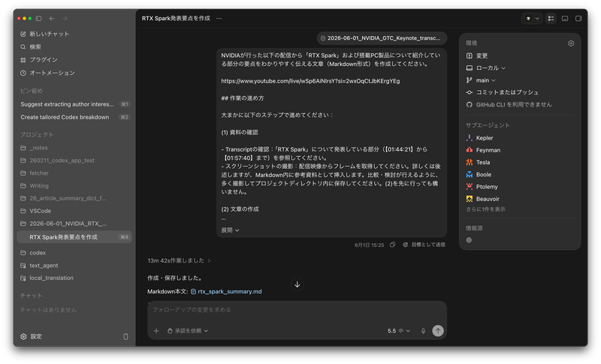Show more subagents via さらに1件を表示
Image resolution: width=601 pixels, height=364 pixels.
(485, 209)
